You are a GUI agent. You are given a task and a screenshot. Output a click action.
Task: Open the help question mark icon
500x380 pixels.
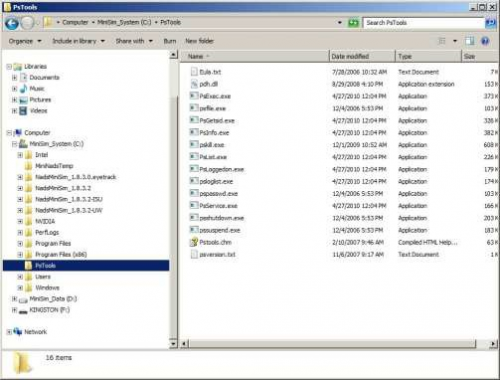coord(485,41)
